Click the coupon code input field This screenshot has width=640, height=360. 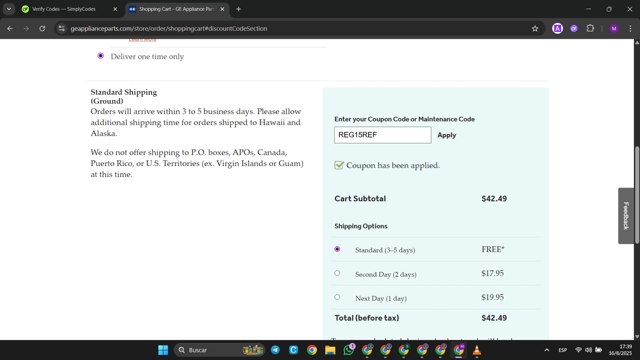click(x=382, y=135)
